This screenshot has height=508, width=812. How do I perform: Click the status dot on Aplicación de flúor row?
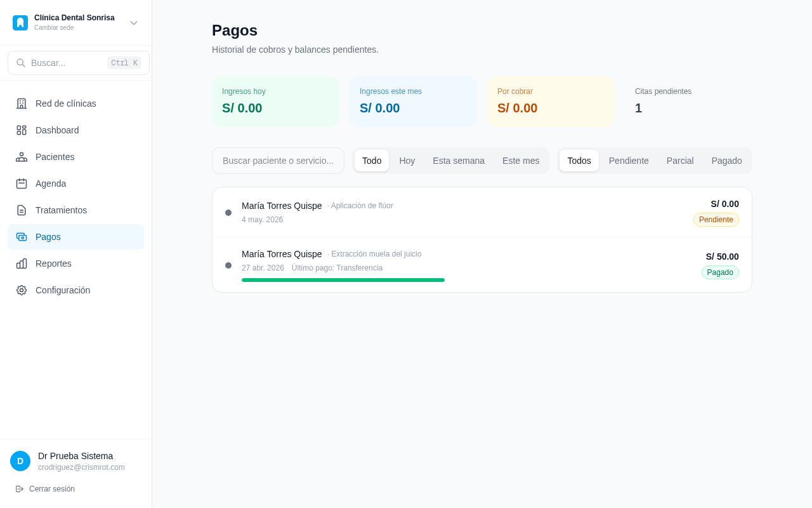coord(228,213)
